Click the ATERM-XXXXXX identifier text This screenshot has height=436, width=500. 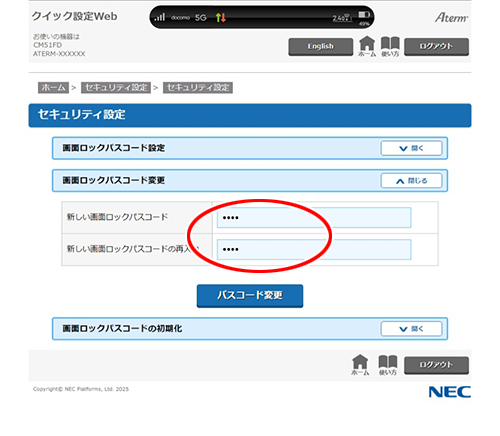59,54
